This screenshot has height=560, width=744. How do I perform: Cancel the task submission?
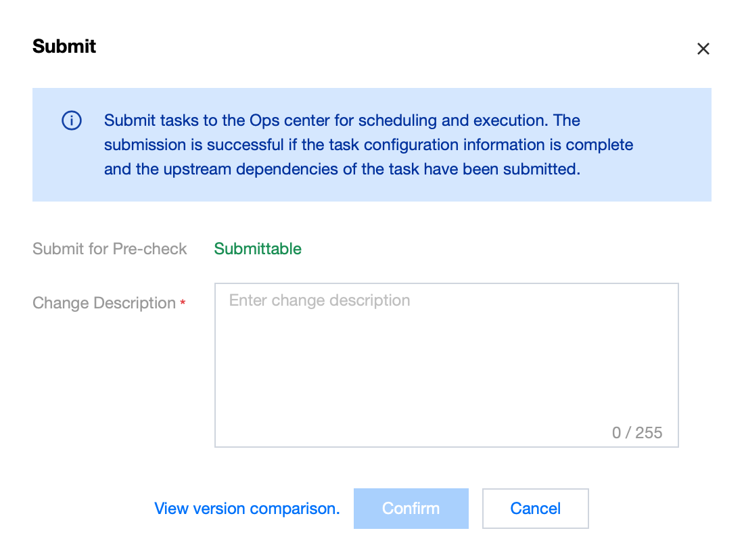click(535, 509)
